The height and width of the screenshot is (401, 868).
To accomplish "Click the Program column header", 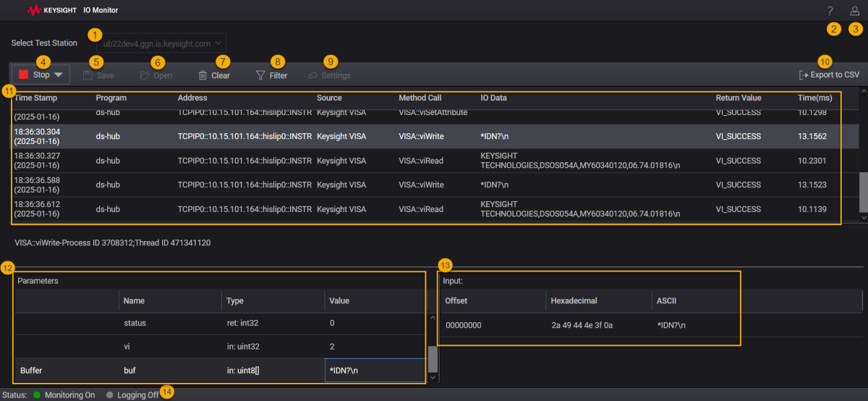I will (x=111, y=98).
